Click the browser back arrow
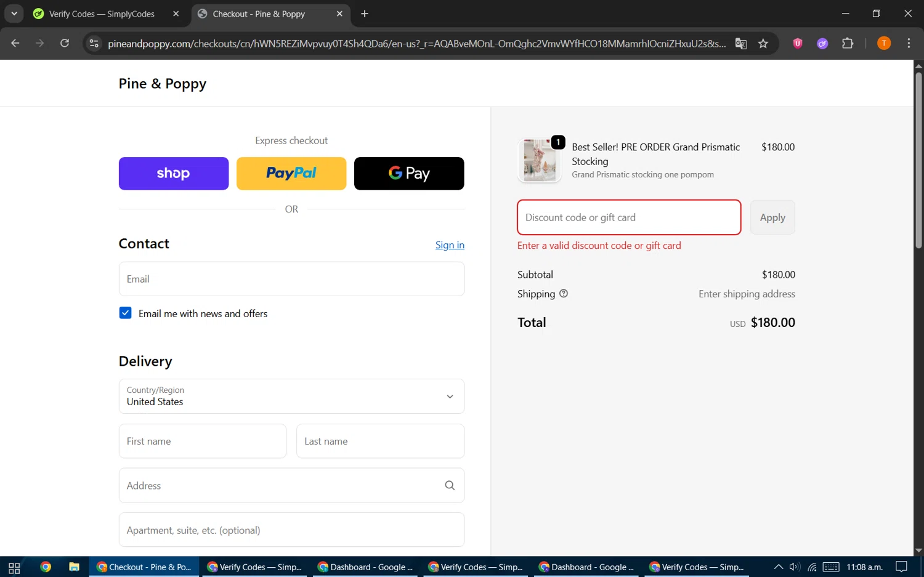The height and width of the screenshot is (577, 924). tap(15, 43)
